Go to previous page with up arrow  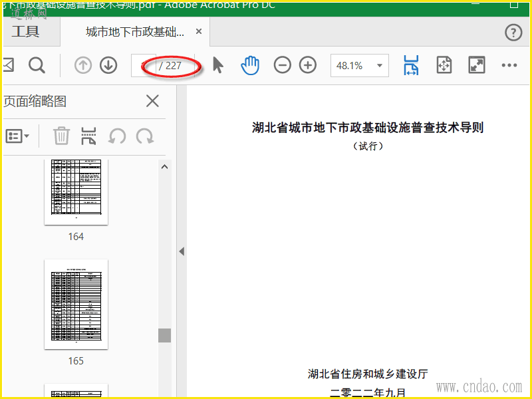[x=83, y=65]
